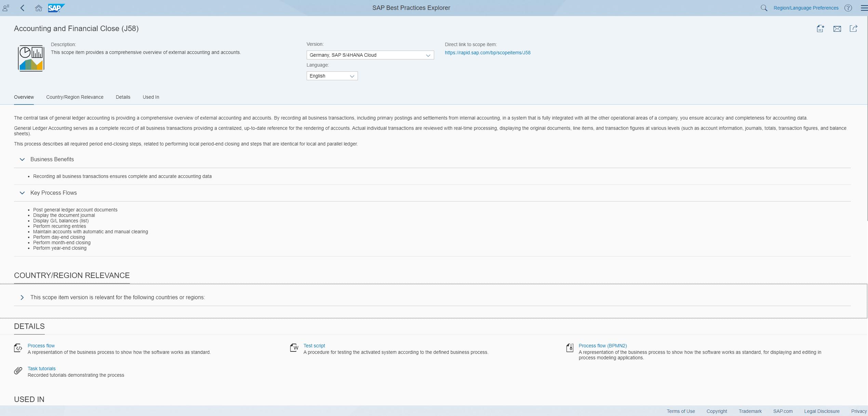Screen dimensions: 868x416
Task: Send scope item by email icon
Action: pyautogui.click(x=837, y=29)
